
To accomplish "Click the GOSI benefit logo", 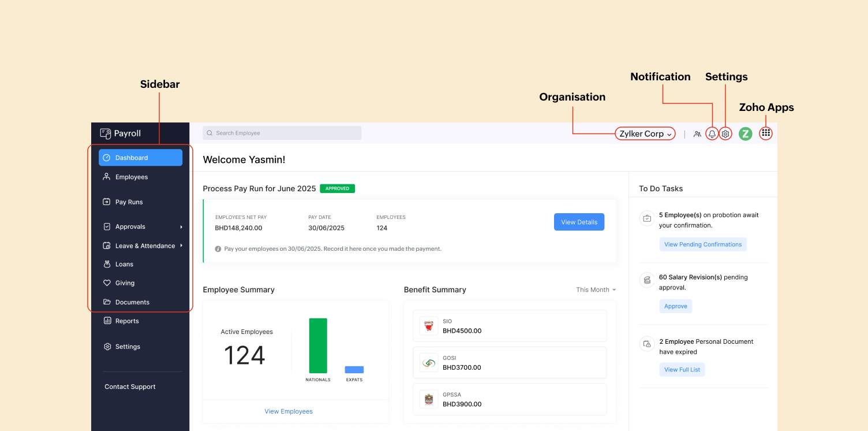I will click(x=429, y=363).
